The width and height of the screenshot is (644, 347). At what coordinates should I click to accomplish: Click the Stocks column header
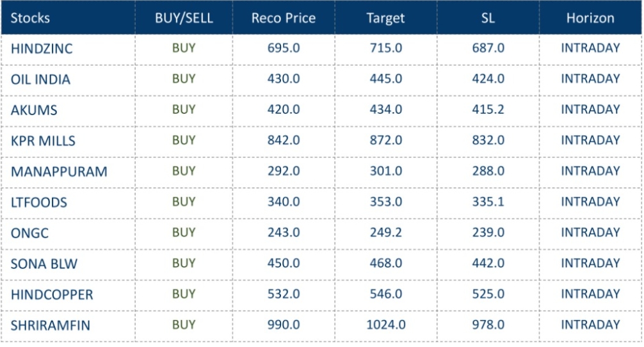click(30, 18)
